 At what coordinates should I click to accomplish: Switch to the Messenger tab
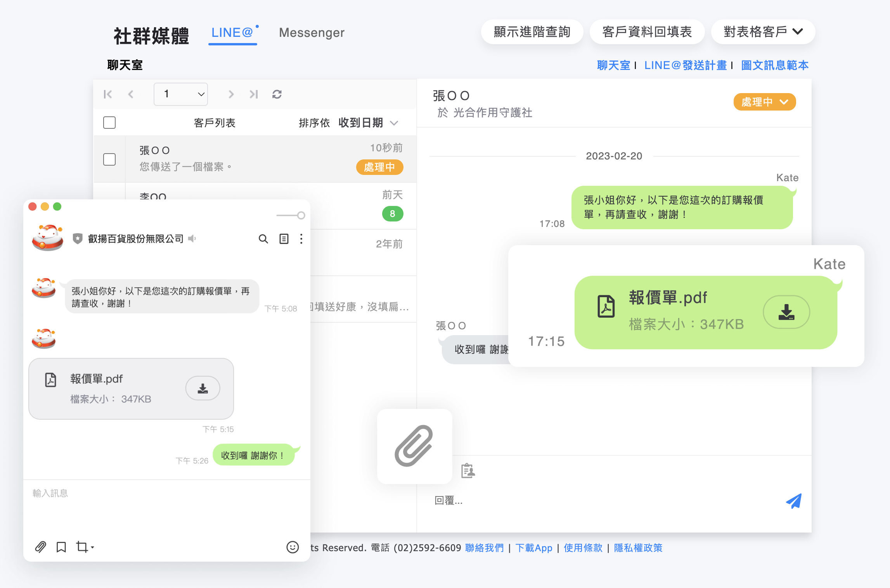312,33
